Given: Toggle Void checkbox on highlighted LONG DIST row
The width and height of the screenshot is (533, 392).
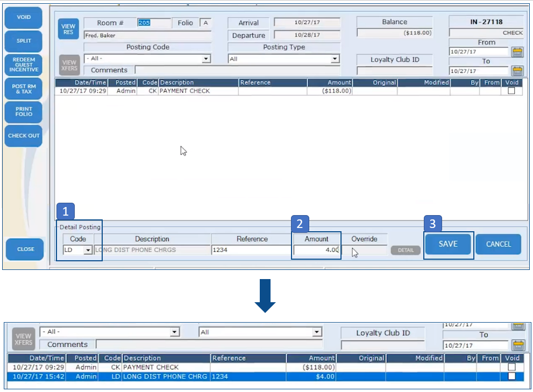Looking at the screenshot, I should point(511,376).
